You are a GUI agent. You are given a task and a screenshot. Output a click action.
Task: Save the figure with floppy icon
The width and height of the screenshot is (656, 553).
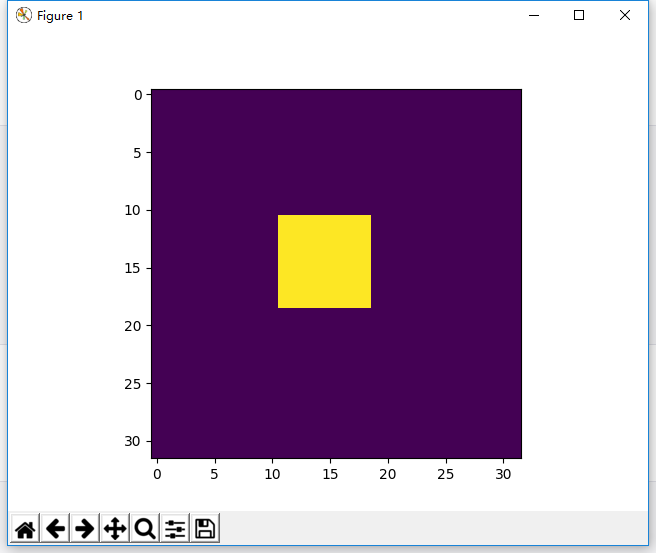pos(205,529)
